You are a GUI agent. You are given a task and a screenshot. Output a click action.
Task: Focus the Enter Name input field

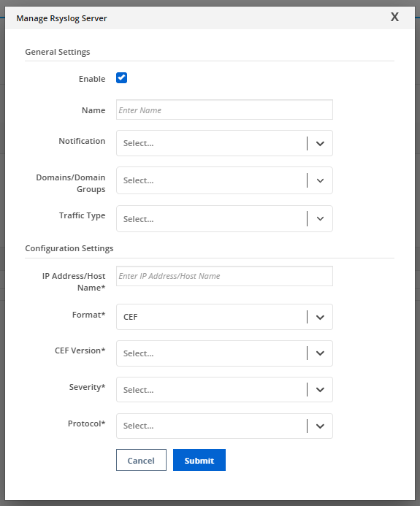[224, 110]
